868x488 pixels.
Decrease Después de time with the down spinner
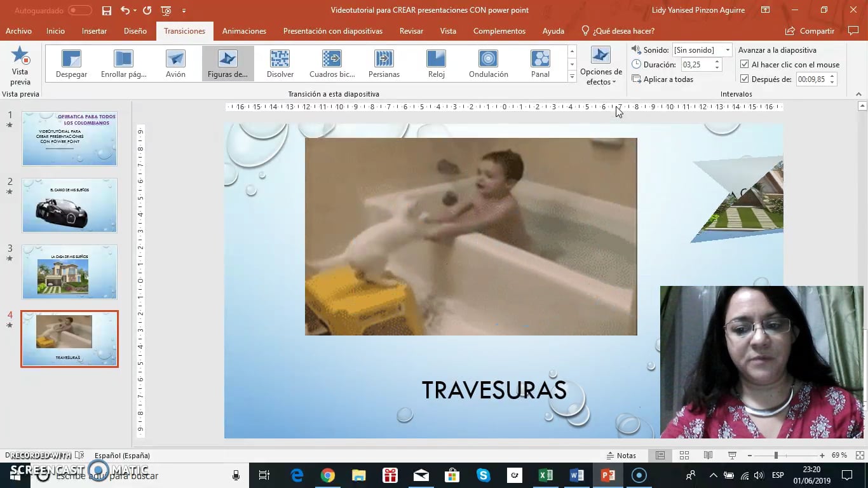[832, 82]
